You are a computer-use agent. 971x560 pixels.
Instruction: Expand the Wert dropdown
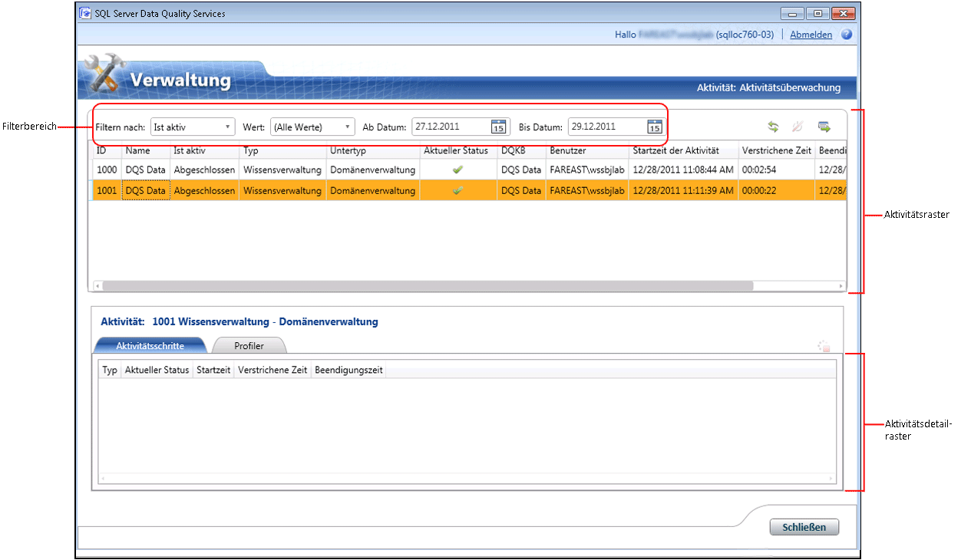pyautogui.click(x=347, y=127)
